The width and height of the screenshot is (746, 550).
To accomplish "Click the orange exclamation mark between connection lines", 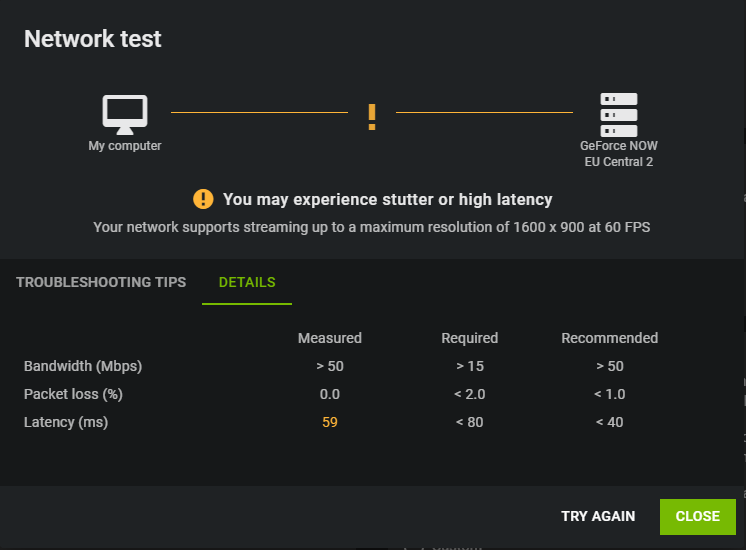I will click(372, 117).
